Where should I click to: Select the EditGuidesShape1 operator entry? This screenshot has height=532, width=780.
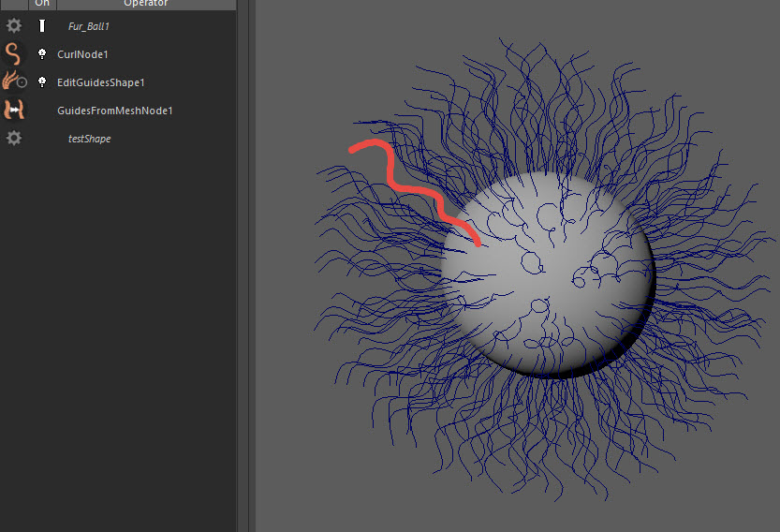[100, 83]
